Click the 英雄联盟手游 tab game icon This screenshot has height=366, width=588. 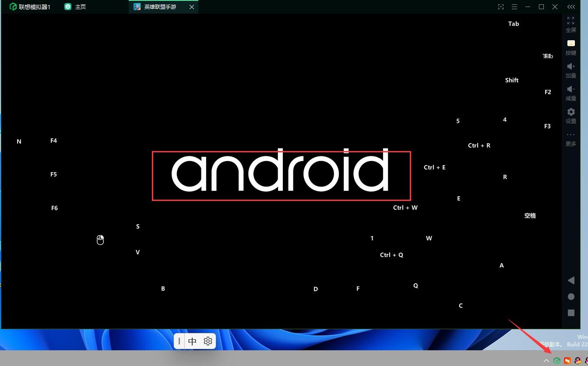click(x=137, y=7)
